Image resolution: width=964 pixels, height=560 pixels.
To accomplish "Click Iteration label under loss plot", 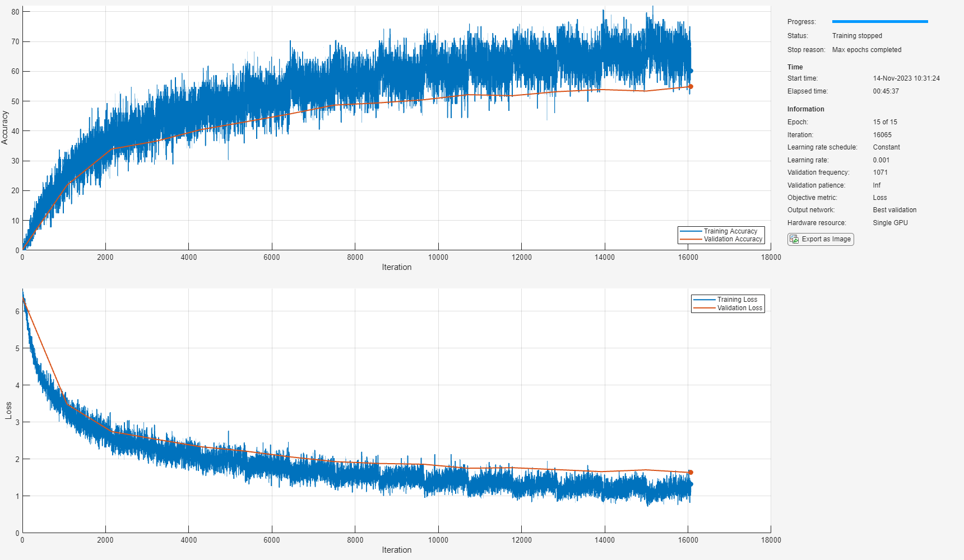I will tap(397, 550).
